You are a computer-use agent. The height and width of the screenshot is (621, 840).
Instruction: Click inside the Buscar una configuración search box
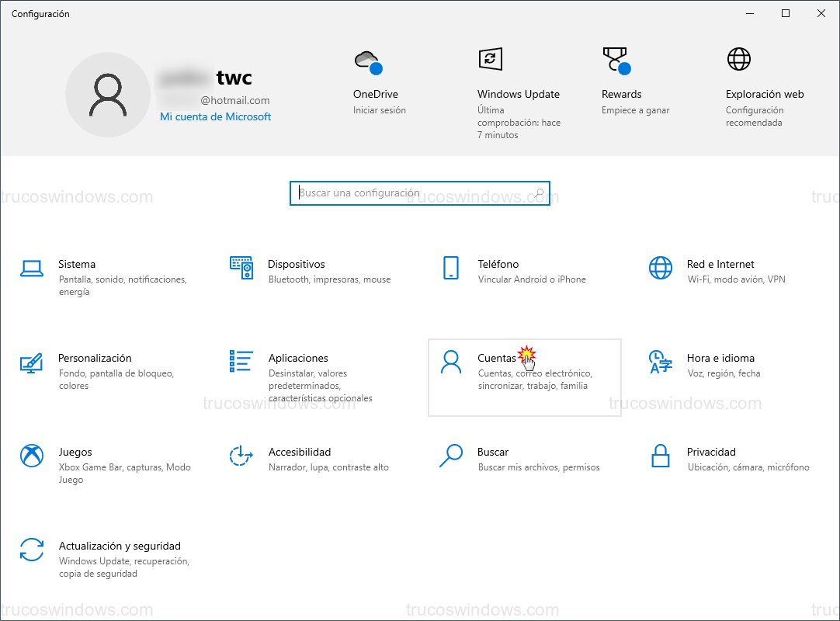419,193
